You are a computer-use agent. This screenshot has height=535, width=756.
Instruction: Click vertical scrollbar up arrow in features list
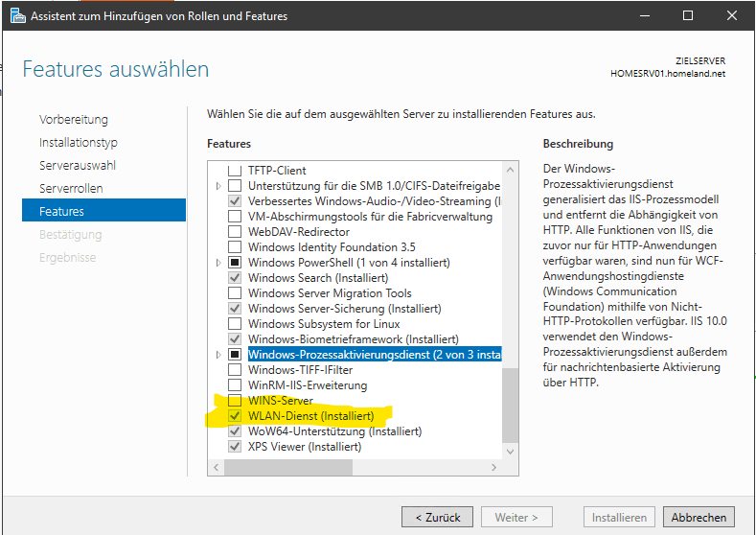coord(510,170)
